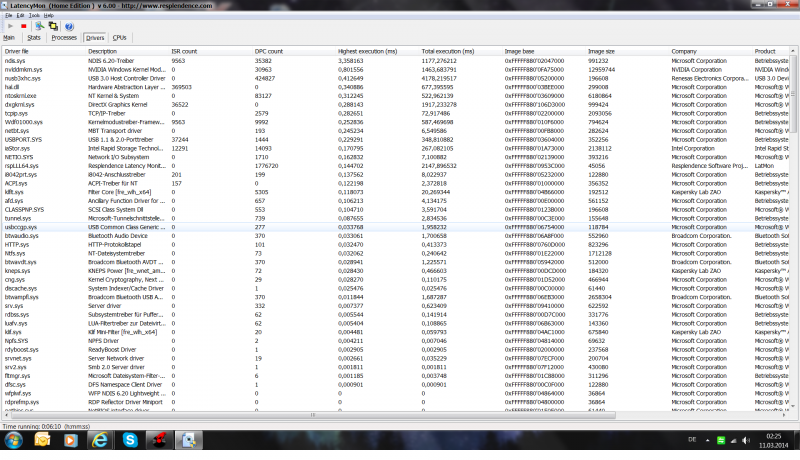Image resolution: width=800 pixels, height=460 pixels.
Task: Select the wfplwf.sys driver row
Action: tap(395, 393)
